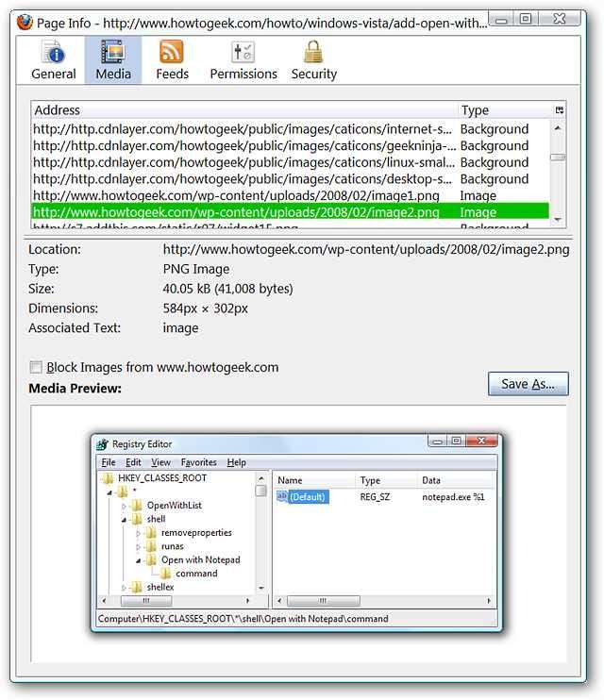
Task: Click the Open with Notepad folder icon
Action: pos(151,559)
